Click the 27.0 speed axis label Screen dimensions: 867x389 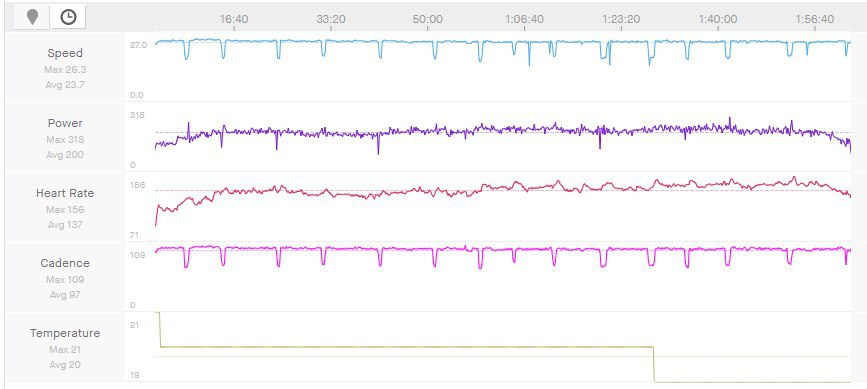[x=138, y=45]
